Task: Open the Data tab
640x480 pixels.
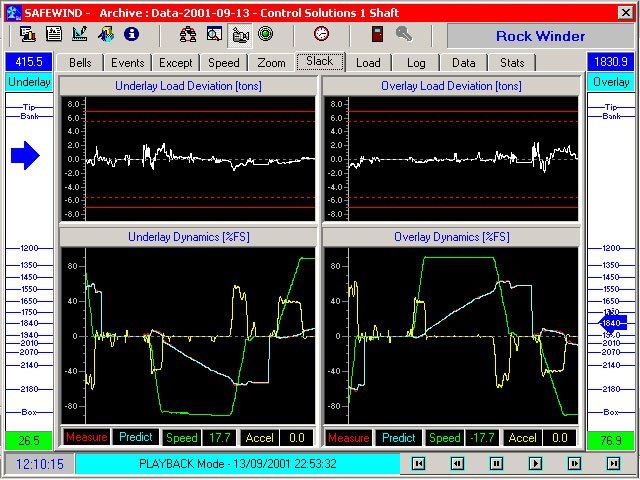Action: point(464,63)
